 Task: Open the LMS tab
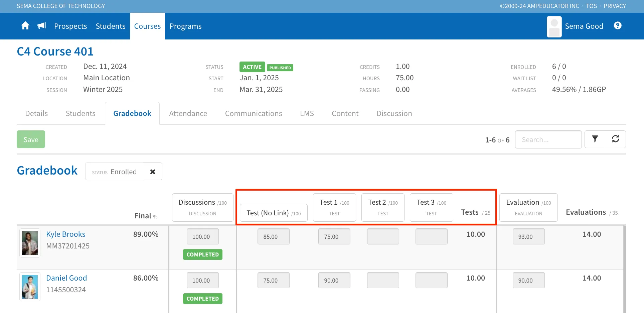tap(307, 113)
